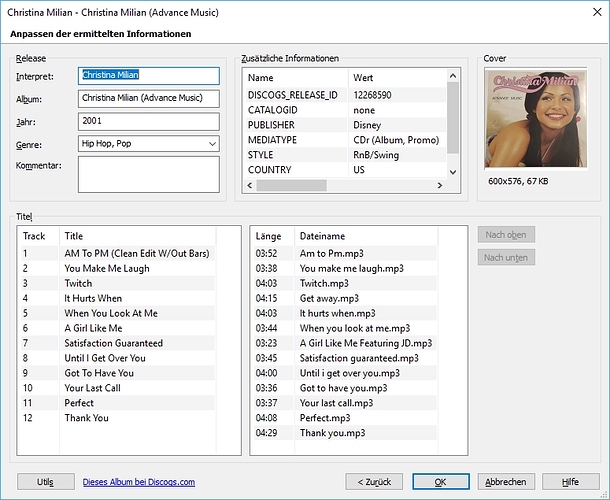
Task: Select file It hurts when.mp3
Action: pos(338,313)
